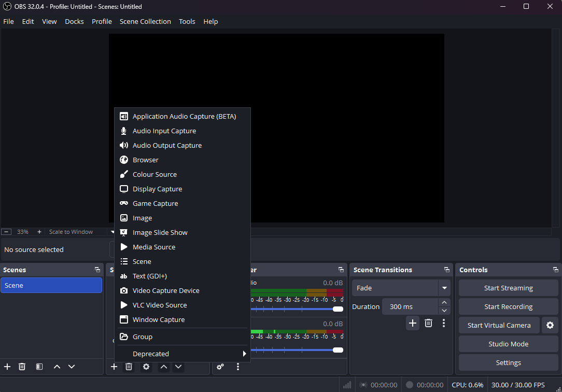Add a new scene with plus icon
562x392 pixels.
tap(7, 367)
